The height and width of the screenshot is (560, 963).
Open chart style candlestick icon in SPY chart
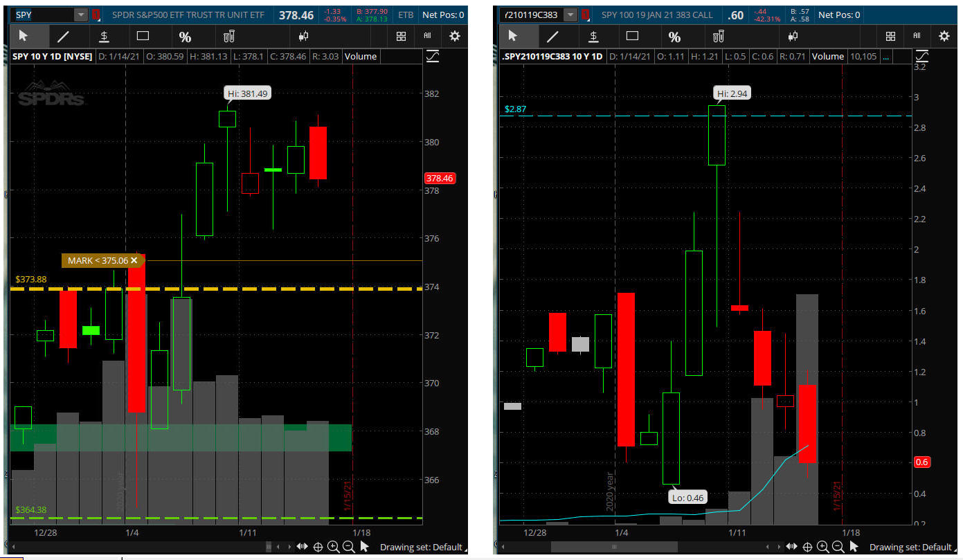click(303, 37)
